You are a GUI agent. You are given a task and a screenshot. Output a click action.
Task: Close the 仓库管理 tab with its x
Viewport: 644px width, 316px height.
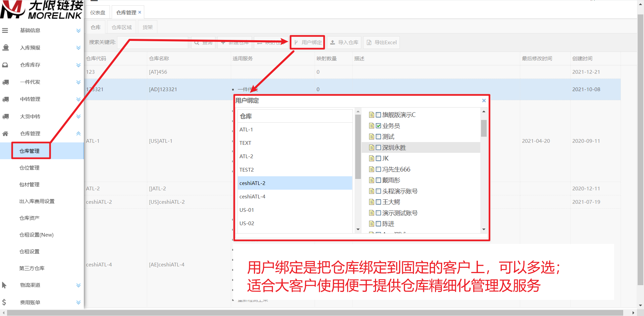[x=140, y=12]
